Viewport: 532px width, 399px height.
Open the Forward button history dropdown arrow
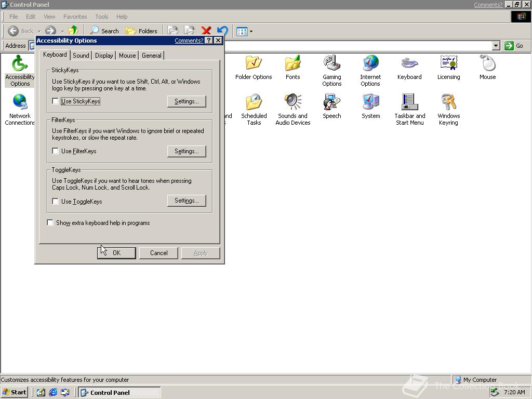[x=62, y=31]
